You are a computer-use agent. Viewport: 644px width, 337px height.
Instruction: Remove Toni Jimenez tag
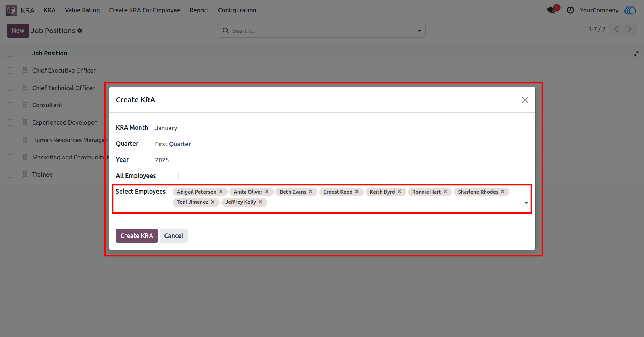click(213, 202)
